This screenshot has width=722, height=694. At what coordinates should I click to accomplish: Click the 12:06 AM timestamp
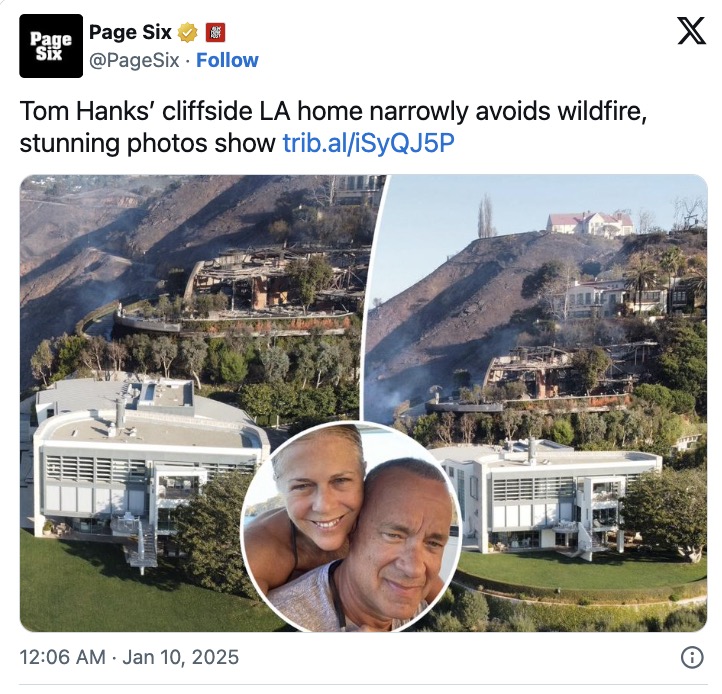(x=63, y=658)
